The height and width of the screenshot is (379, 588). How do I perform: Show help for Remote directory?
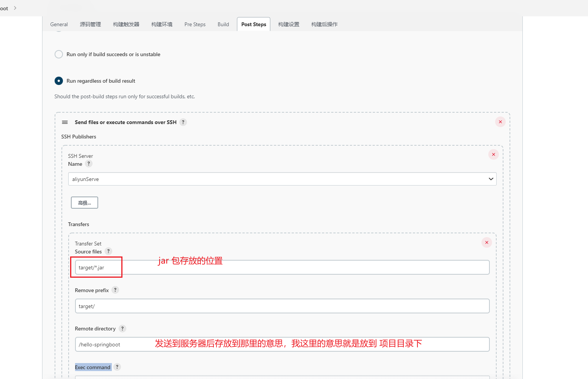(122, 329)
